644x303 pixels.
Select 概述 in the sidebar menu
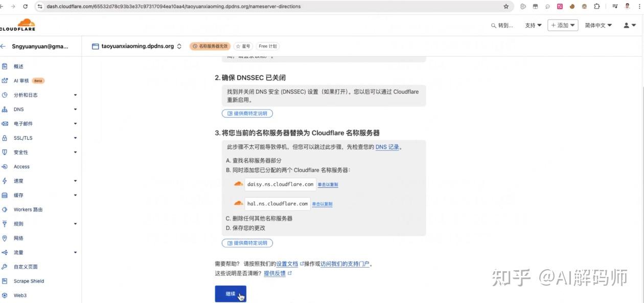[18, 66]
